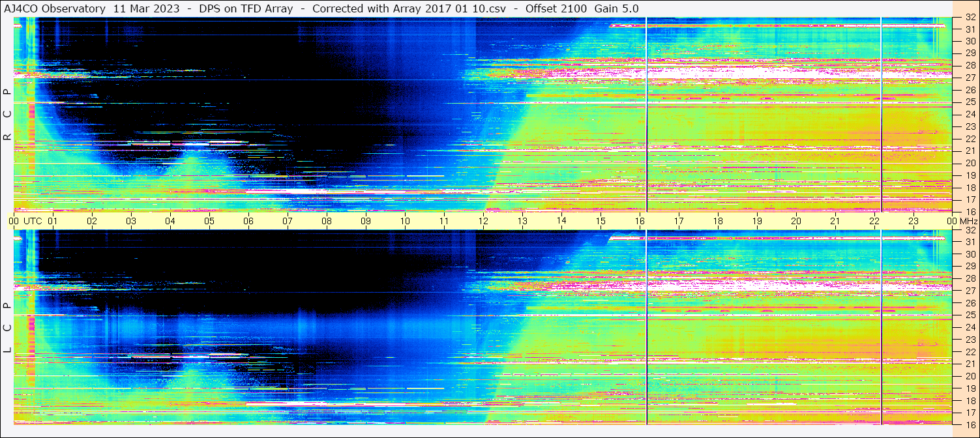
Task: Click the 21 MHz label on lower frequency scale
Action: (x=970, y=364)
